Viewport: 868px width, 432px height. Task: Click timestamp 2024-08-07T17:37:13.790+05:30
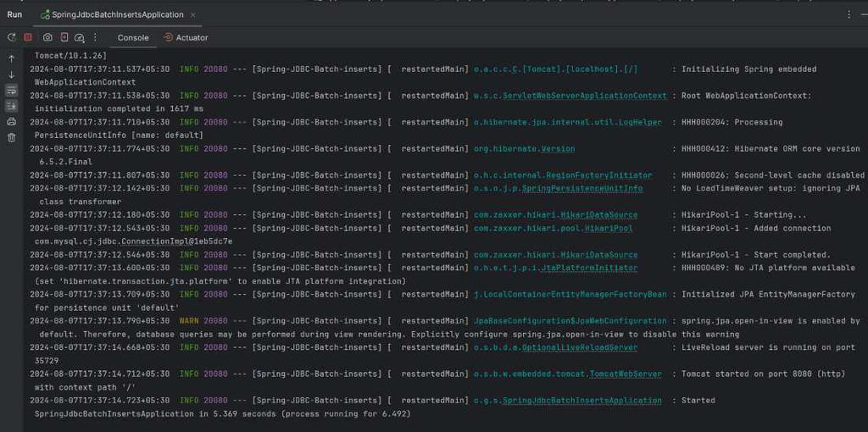click(x=100, y=321)
